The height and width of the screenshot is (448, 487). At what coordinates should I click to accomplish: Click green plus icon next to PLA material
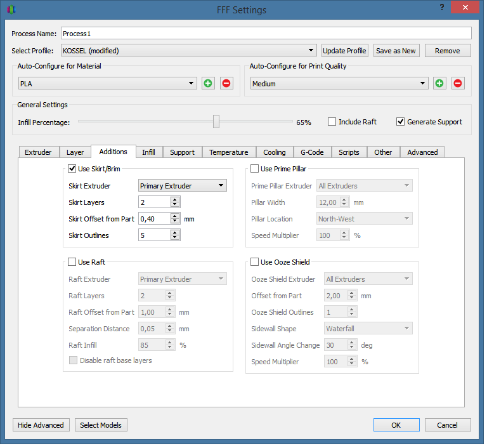pos(208,83)
